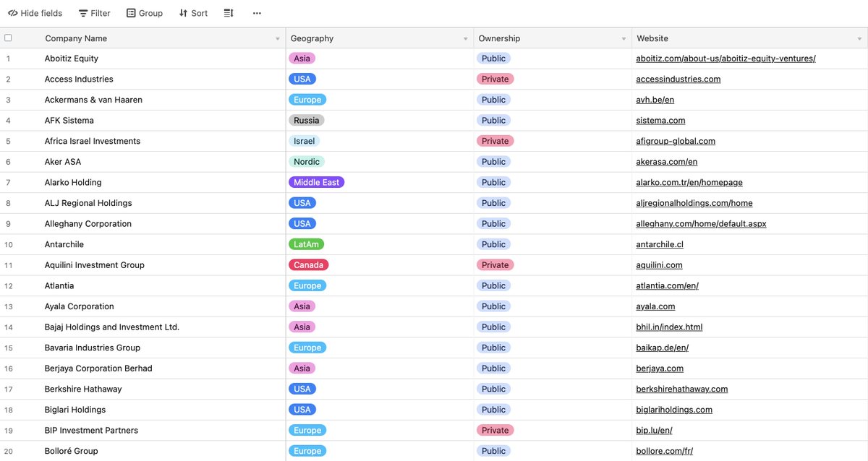Open the aquilini.com link

(659, 265)
